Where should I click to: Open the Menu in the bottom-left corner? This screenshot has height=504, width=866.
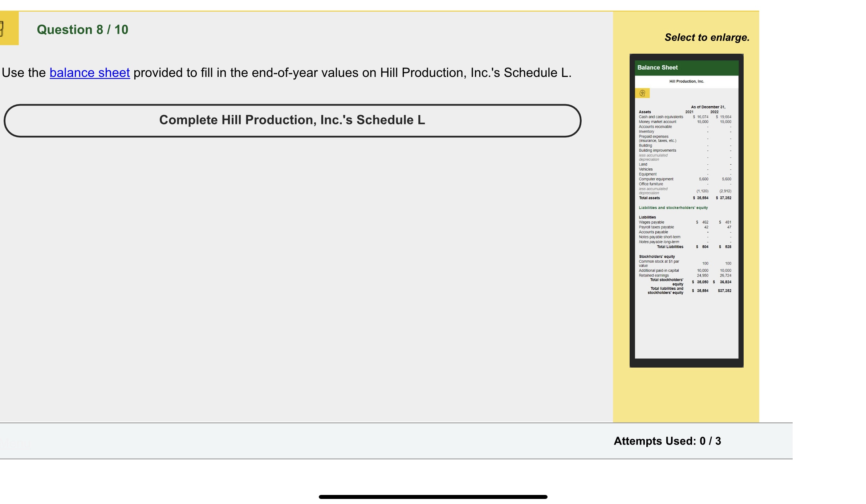point(15,443)
